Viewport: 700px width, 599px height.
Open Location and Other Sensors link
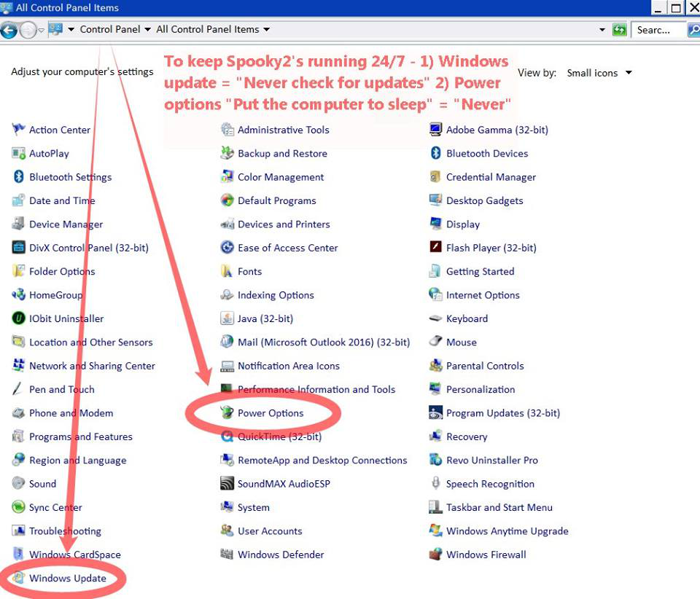[91, 342]
